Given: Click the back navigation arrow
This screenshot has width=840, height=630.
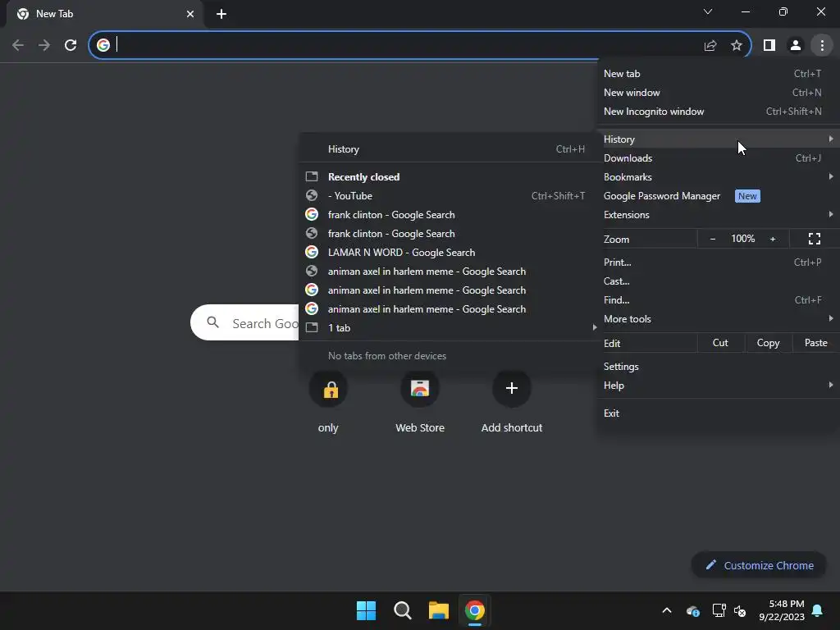Looking at the screenshot, I should click(x=18, y=45).
